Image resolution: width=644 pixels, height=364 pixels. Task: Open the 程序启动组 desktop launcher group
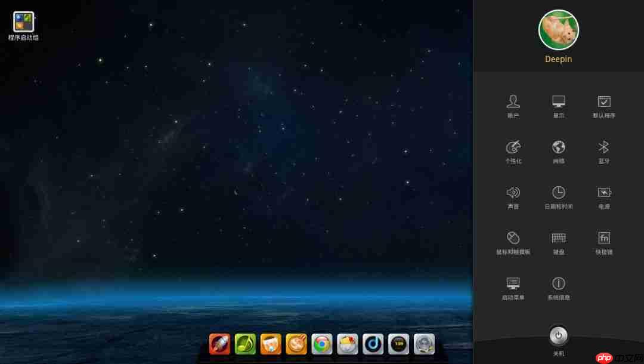coord(23,22)
